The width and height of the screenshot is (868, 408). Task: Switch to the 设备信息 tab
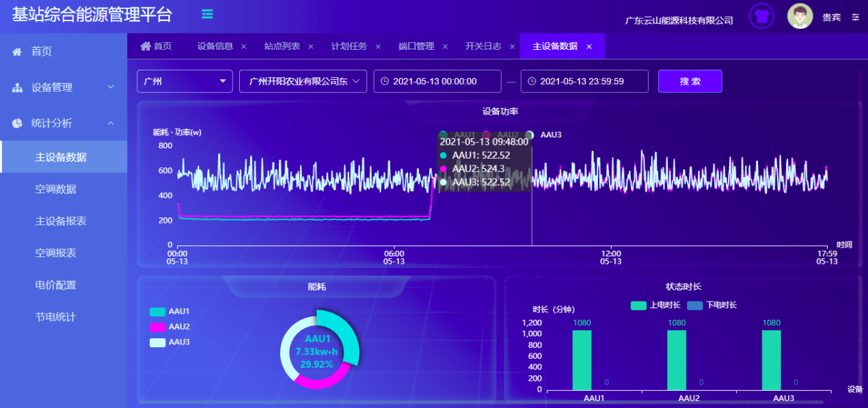[215, 46]
